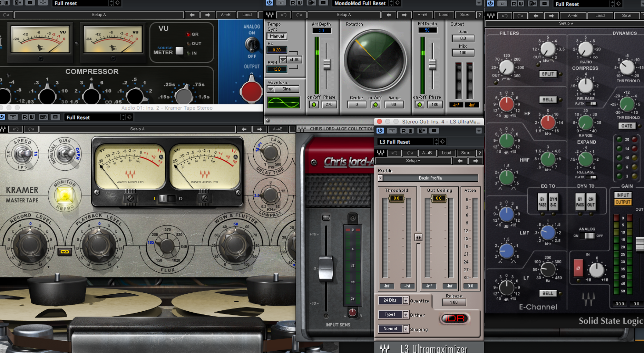644x353 pixels.
Task: Click L3 next preset arrow
Action: click(476, 161)
